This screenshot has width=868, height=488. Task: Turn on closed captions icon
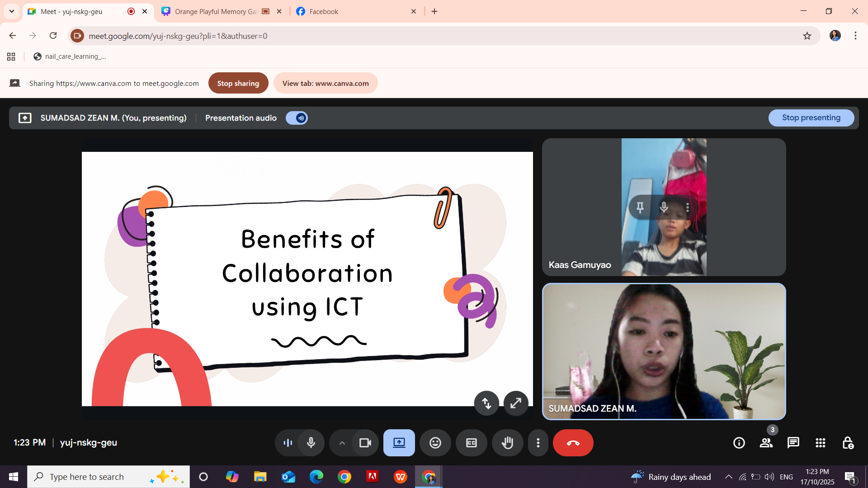(471, 443)
